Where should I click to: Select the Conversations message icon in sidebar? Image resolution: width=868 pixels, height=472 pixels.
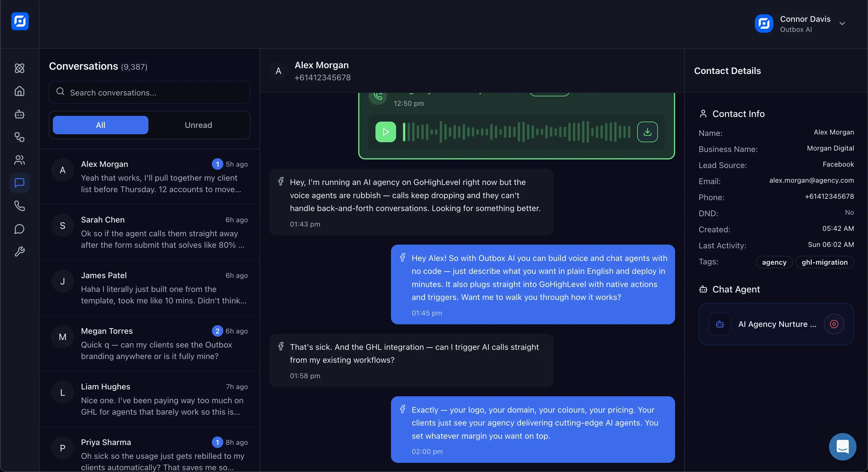20,183
